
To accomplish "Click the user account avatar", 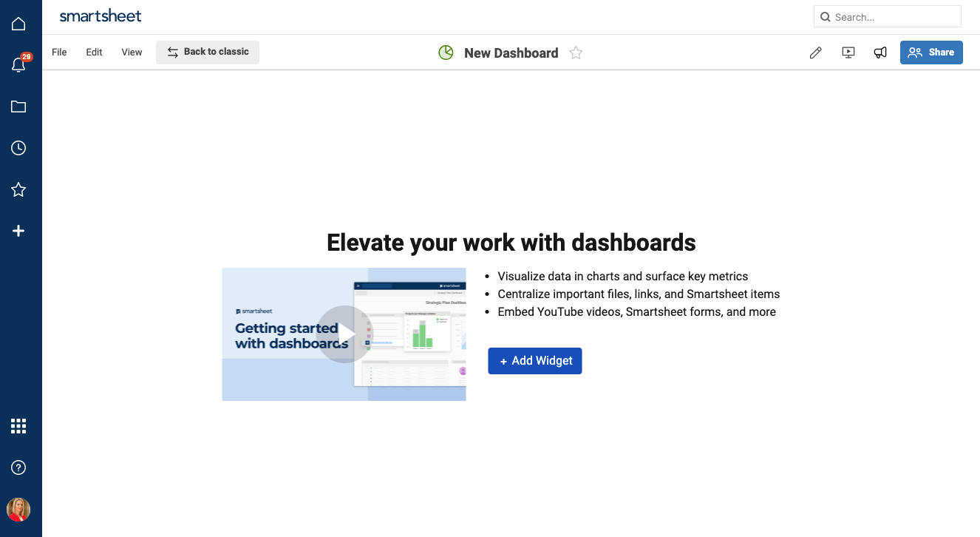I will pos(18,510).
